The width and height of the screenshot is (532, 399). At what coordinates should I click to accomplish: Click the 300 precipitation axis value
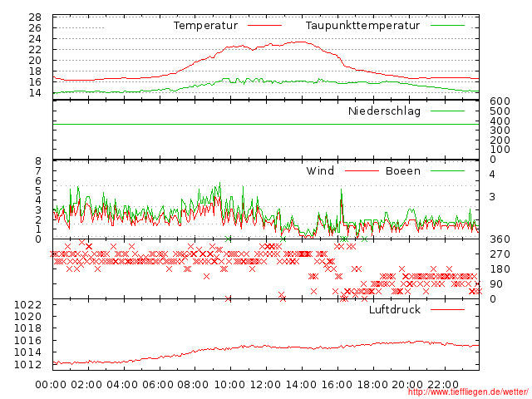[500, 131]
